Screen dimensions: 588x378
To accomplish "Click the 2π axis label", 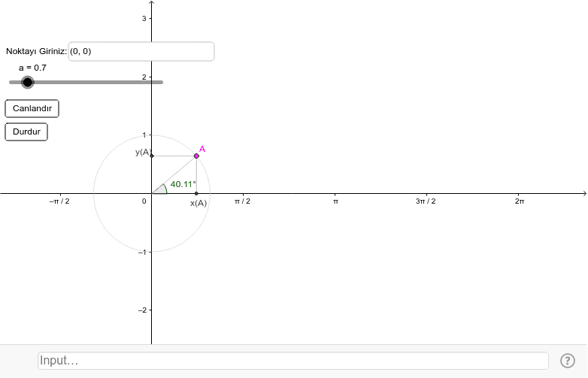I will click(x=520, y=201).
